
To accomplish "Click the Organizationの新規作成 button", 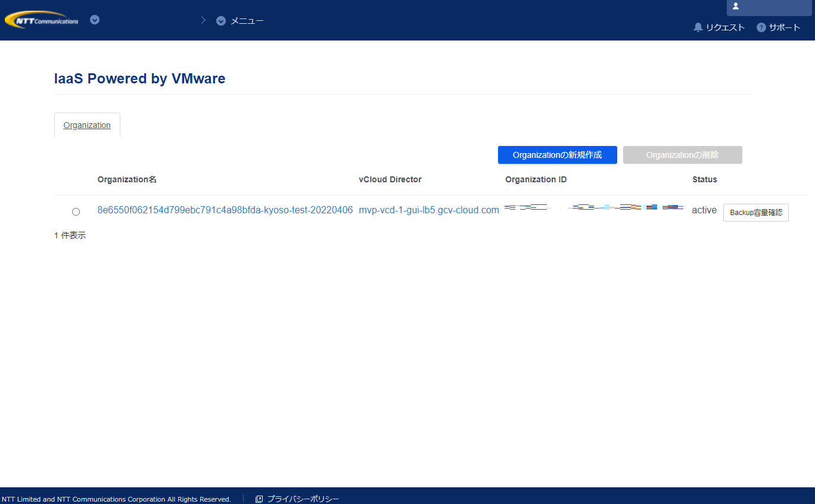I will [x=558, y=155].
